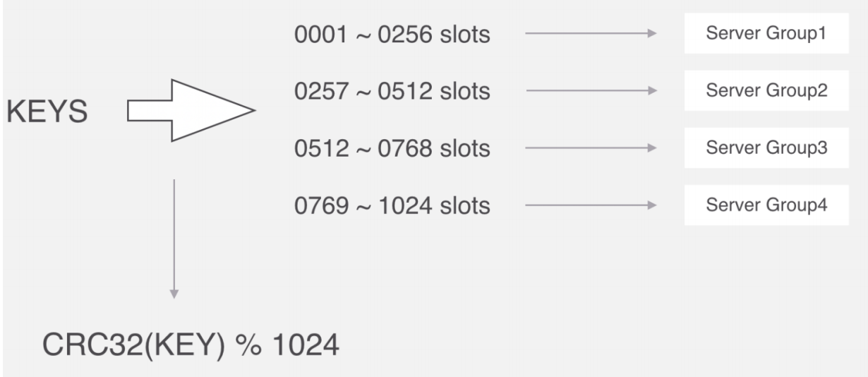The width and height of the screenshot is (868, 377).
Task: Click the 0001 ~ 0256 slots text
Action: point(392,35)
